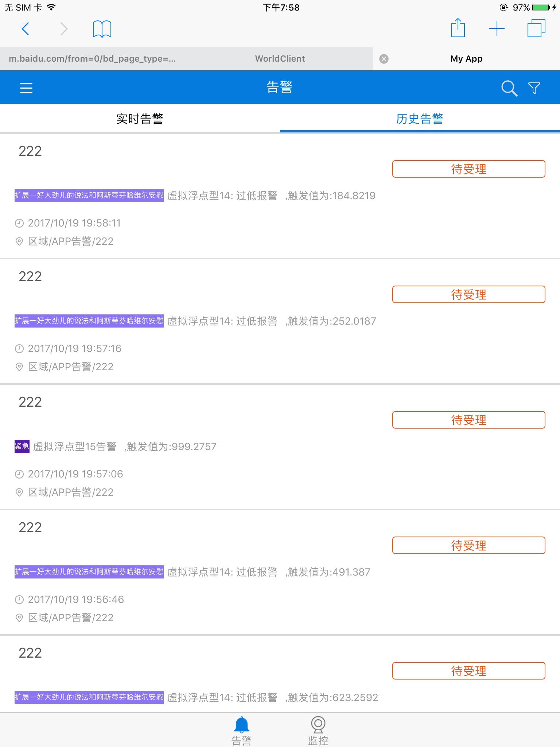Select the 历史告警 tab
This screenshot has width=560, height=747.
(420, 119)
